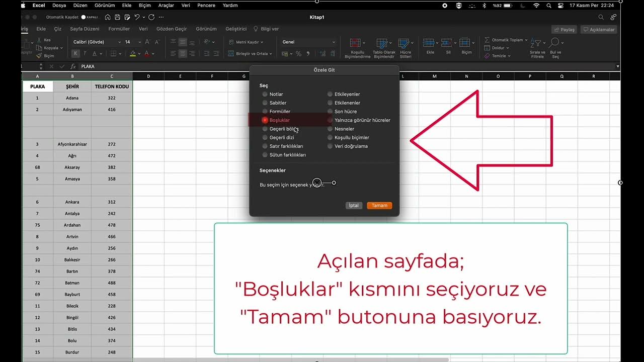Open the Sayfa Düzeni ribbon tab
Viewport: 644px width, 362px height.
85,29
